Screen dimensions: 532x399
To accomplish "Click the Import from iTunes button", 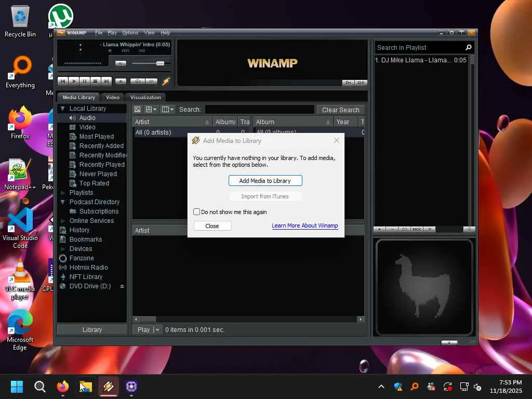I will point(265,196).
